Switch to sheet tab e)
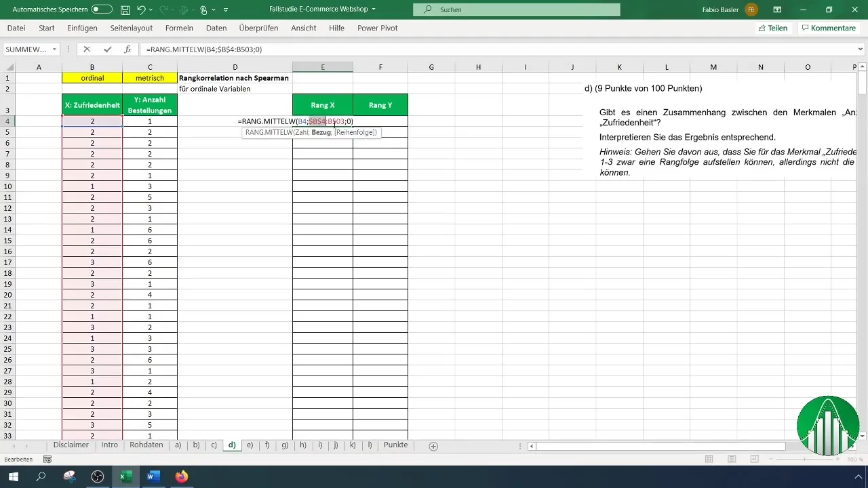Viewport: 868px width, 488px height. click(250, 445)
